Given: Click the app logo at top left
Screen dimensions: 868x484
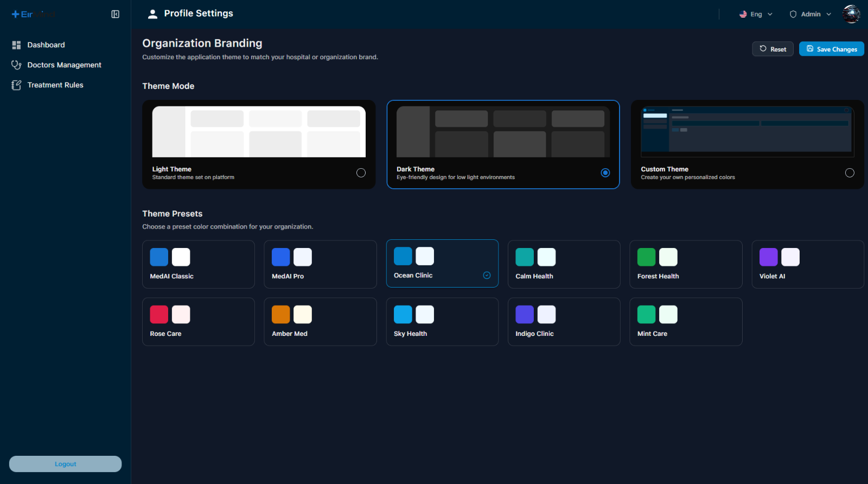Looking at the screenshot, I should tap(34, 14).
